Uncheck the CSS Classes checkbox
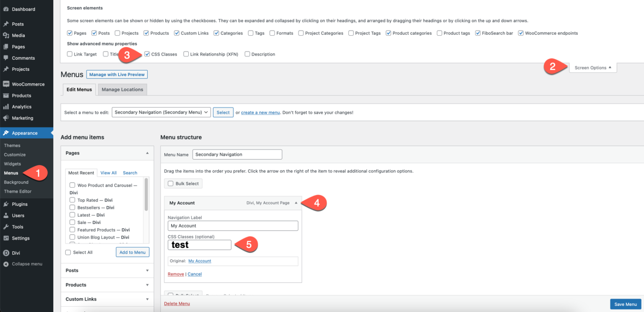 tap(147, 54)
